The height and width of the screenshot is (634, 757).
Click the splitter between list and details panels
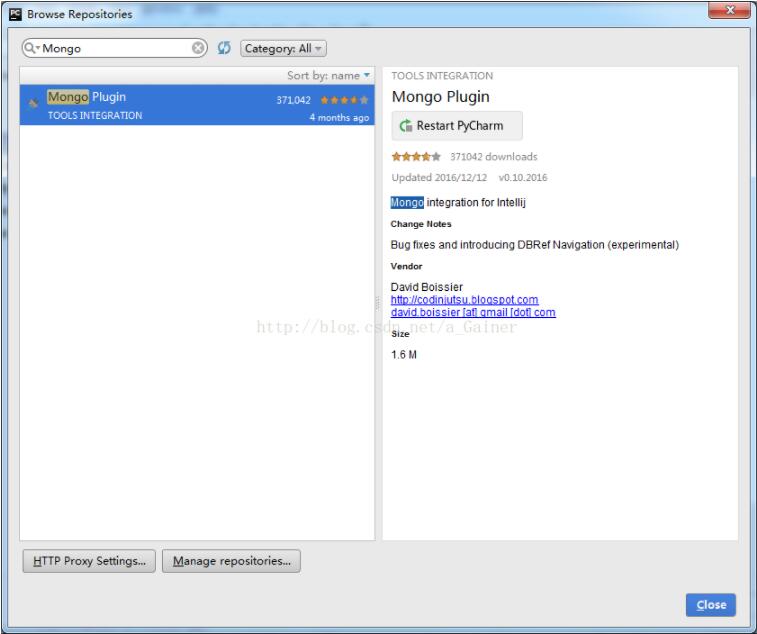378,303
